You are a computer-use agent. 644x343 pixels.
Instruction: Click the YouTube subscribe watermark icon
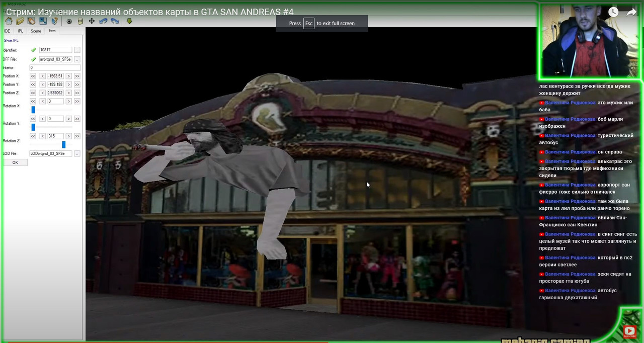(x=629, y=330)
